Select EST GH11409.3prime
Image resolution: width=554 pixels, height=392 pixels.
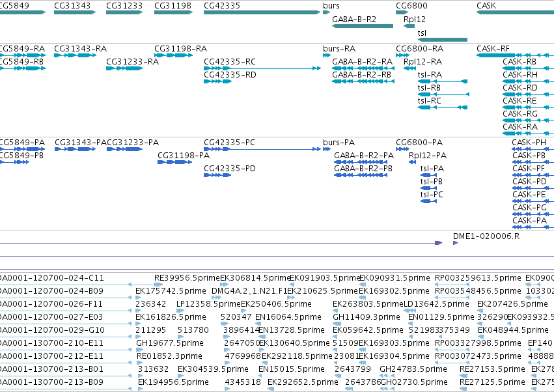pyautogui.click(x=367, y=317)
